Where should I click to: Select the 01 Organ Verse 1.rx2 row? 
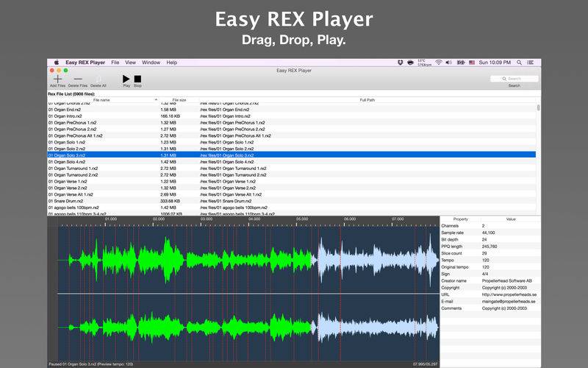pyautogui.click(x=291, y=181)
